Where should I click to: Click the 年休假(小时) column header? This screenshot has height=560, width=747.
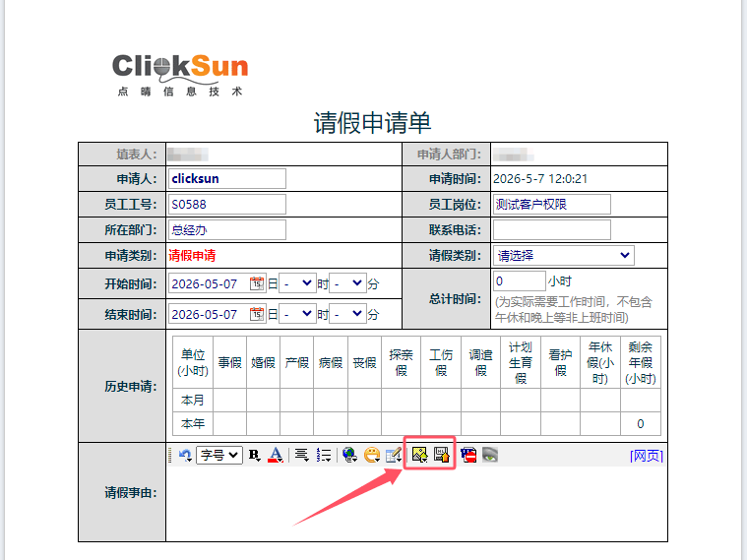coord(600,362)
